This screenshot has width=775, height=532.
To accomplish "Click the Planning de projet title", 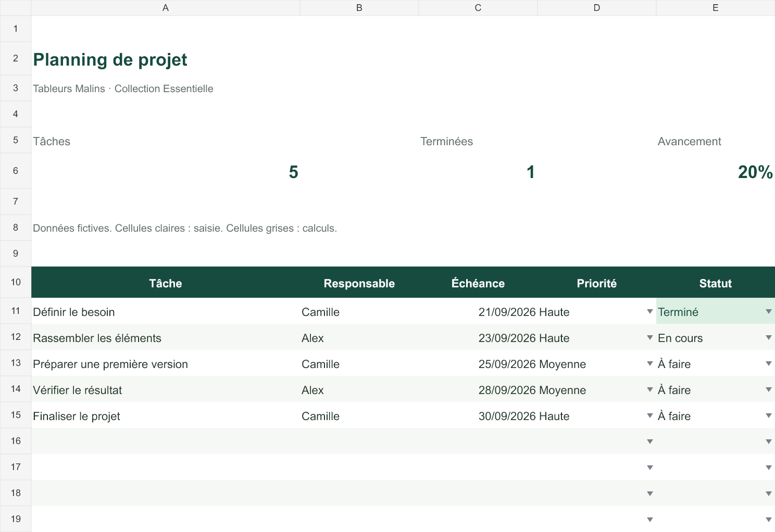I will [110, 60].
